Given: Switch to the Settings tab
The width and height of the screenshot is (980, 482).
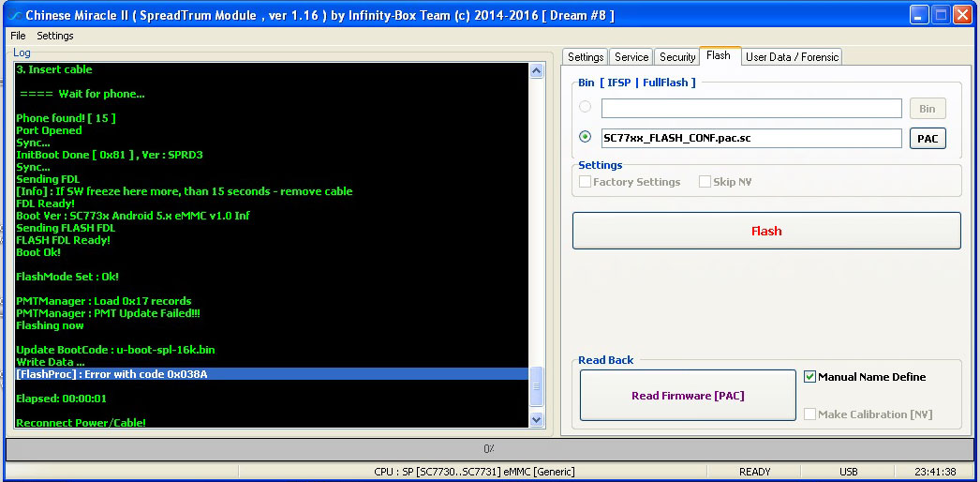Looking at the screenshot, I should tap(585, 57).
